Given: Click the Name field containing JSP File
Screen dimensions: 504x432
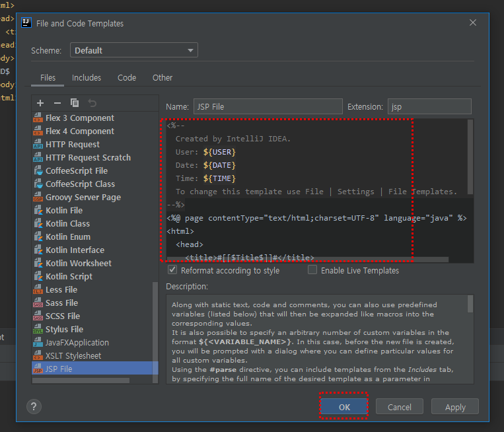Looking at the screenshot, I should point(268,106).
